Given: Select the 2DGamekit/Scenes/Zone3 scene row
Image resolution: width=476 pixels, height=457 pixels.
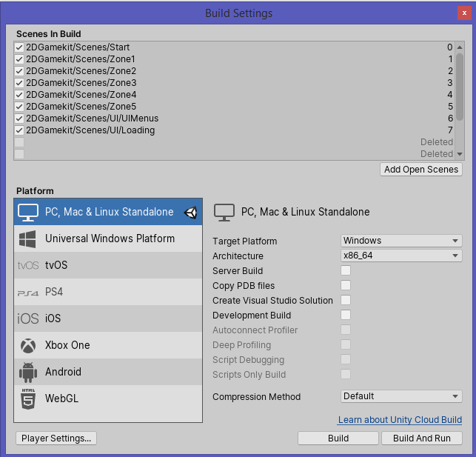Looking at the screenshot, I should [x=235, y=83].
